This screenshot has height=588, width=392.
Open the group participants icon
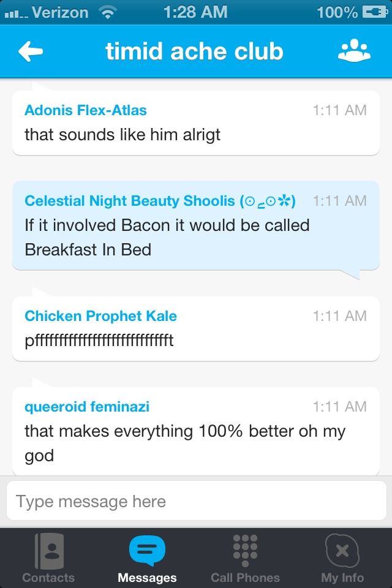point(354,52)
